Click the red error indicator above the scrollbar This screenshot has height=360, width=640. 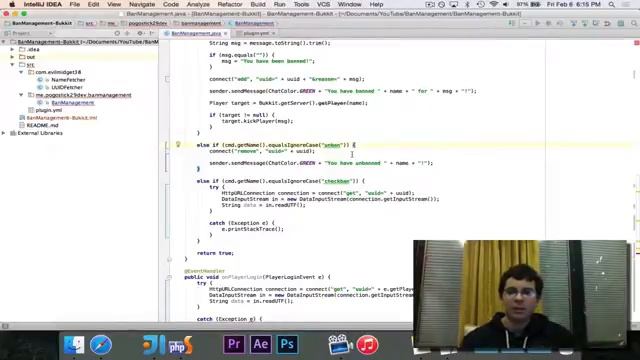[x=637, y=42]
